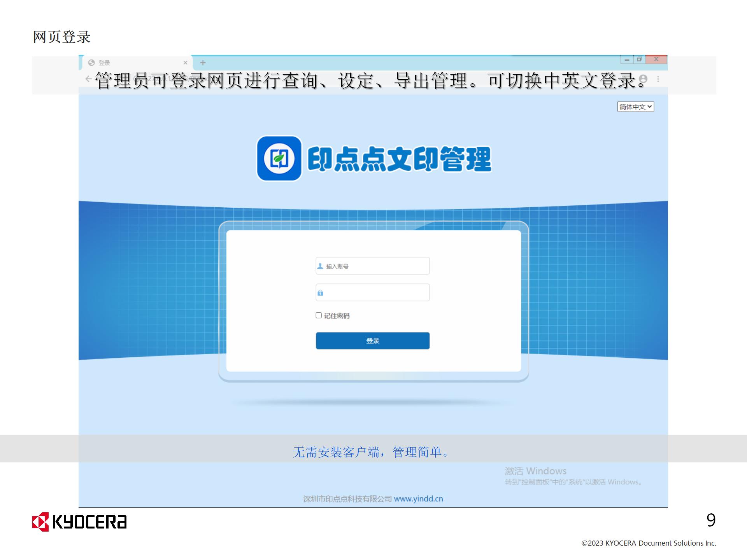Click the lock icon in password field
Viewport: 747px width, 560px height.
(320, 293)
